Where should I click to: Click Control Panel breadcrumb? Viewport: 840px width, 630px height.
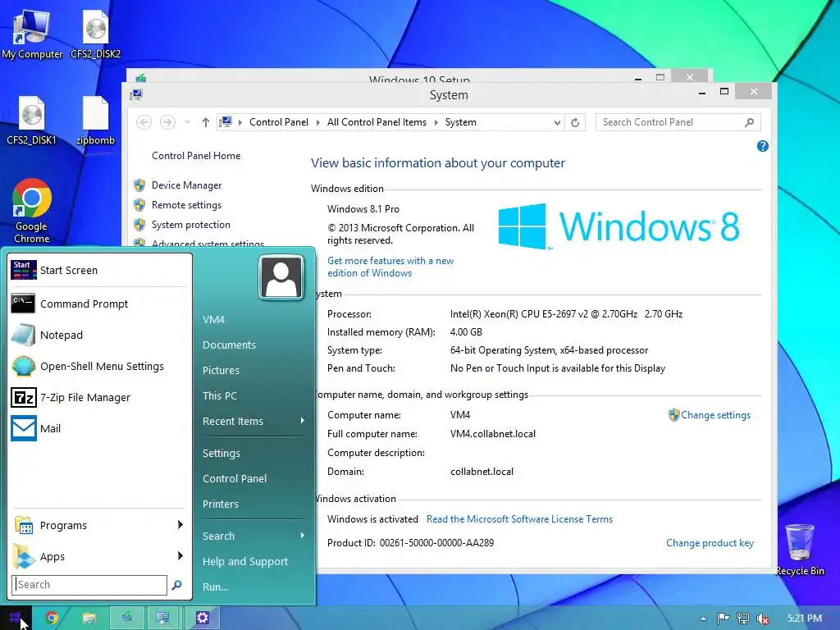click(279, 122)
